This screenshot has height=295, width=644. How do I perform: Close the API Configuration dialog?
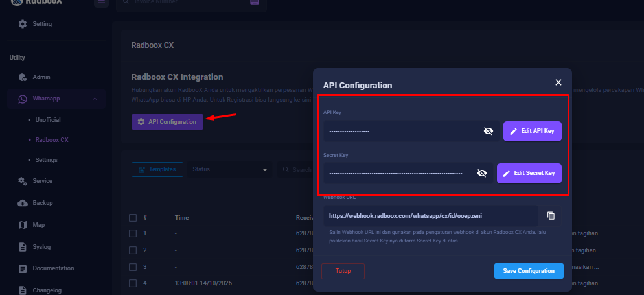(x=558, y=82)
